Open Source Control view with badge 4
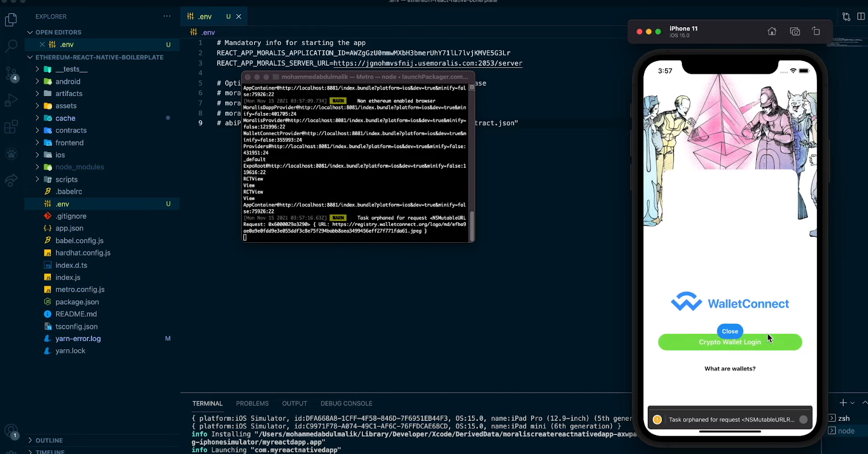868x454 pixels. pyautogui.click(x=11, y=74)
